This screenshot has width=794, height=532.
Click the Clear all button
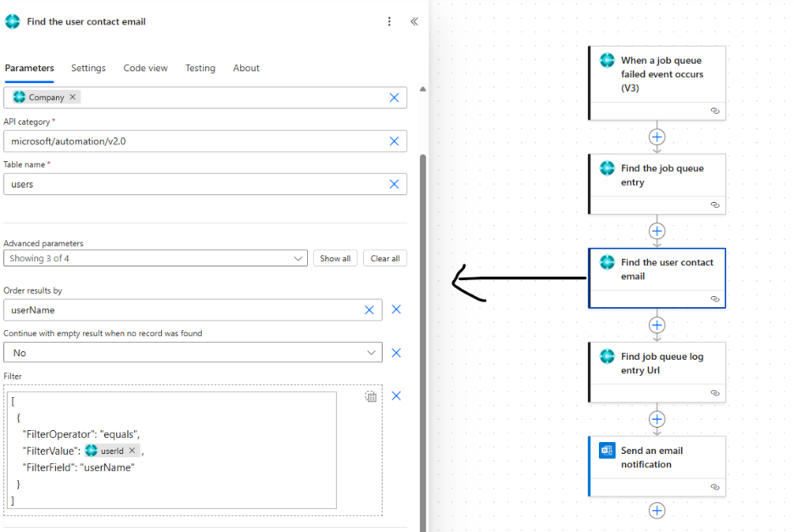(x=384, y=258)
